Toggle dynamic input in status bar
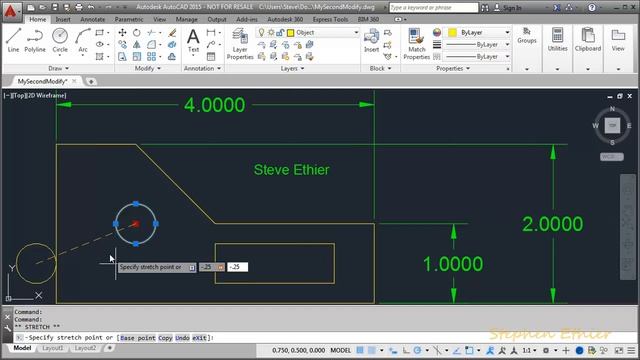The height and width of the screenshot is (360, 640). coord(393,350)
